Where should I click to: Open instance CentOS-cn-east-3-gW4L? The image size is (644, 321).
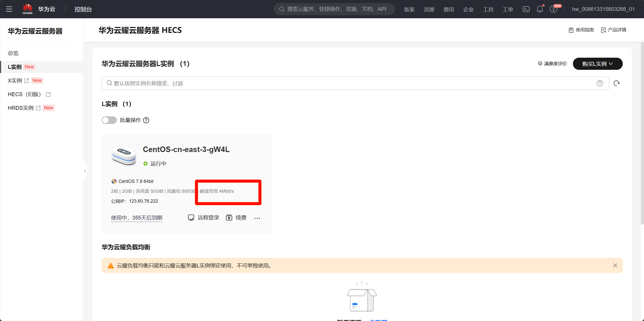coord(186,149)
